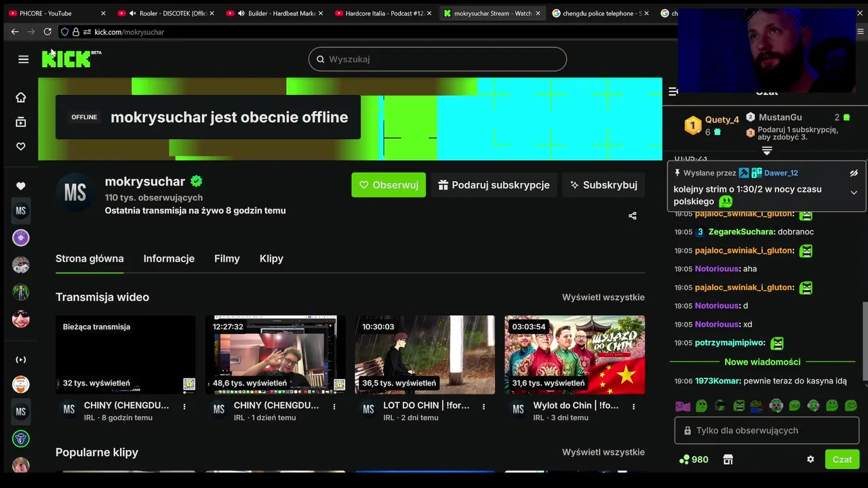The height and width of the screenshot is (488, 868).
Task: Reload the page with browser refresh icon
Action: pos(47,32)
